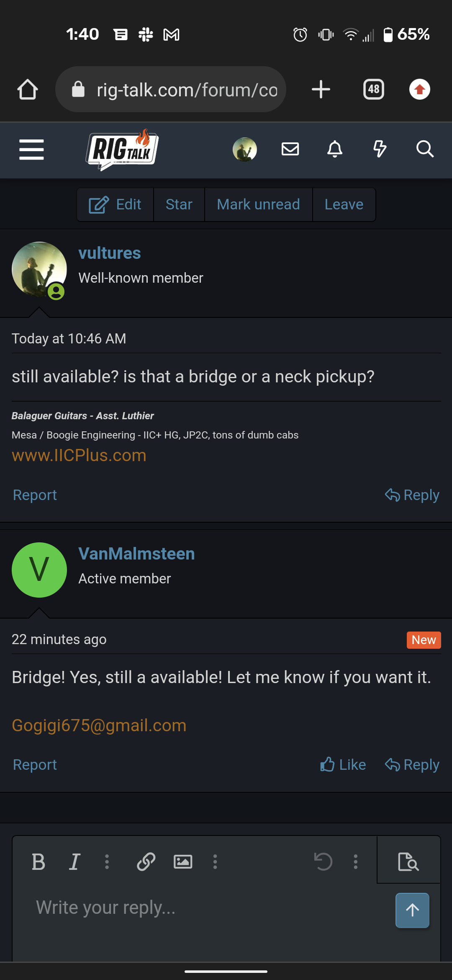The height and width of the screenshot is (980, 452).
Task: Toggle the editor preview mode
Action: point(408,862)
